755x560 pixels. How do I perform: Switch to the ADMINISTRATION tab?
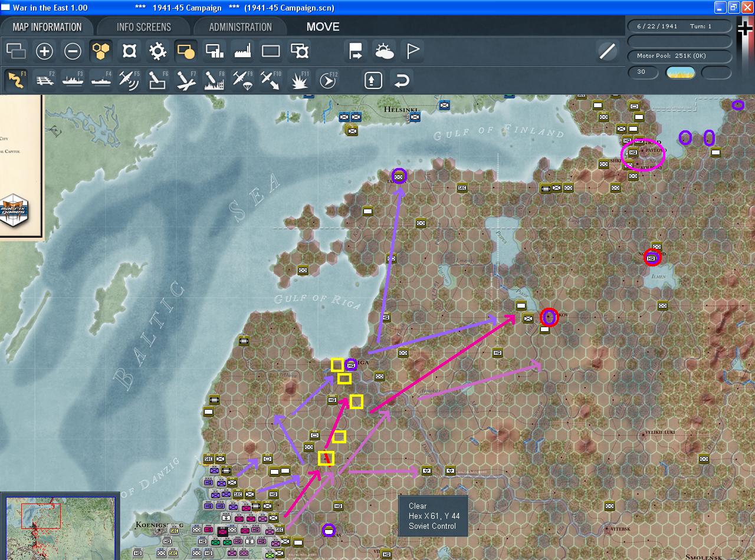coord(240,27)
